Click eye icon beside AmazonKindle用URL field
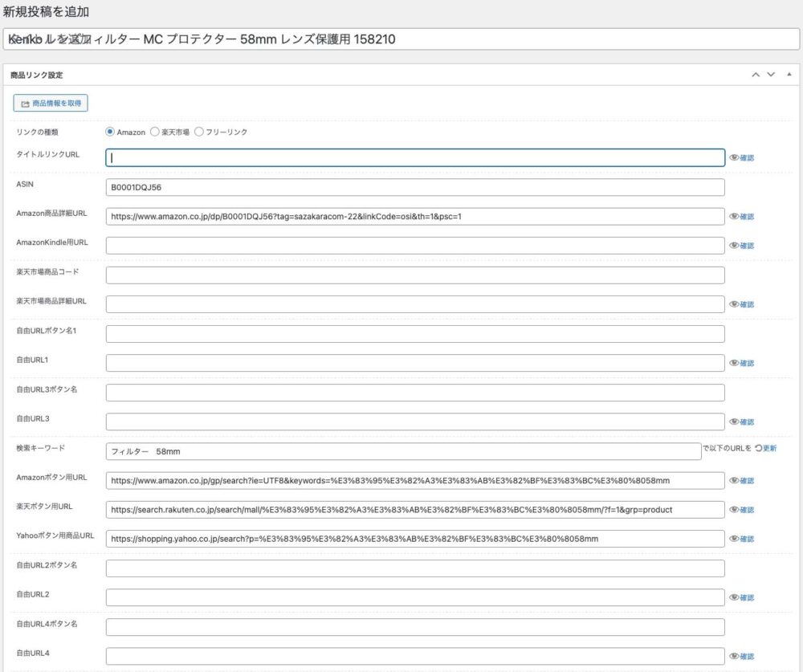Viewport: 803px width, 672px height. [734, 246]
